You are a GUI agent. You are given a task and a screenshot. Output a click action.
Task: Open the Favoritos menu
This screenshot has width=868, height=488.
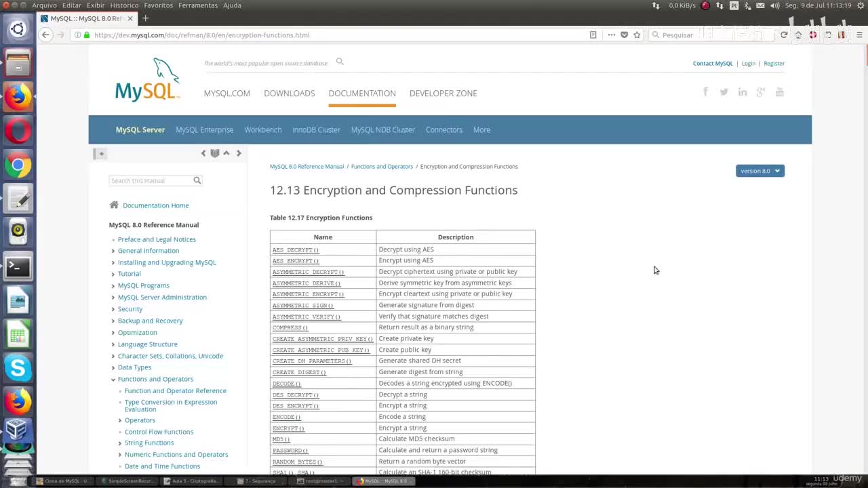(159, 5)
